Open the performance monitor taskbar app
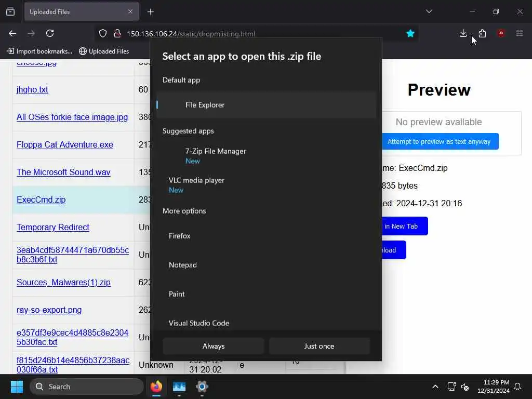The width and height of the screenshot is (532, 399). 179,387
